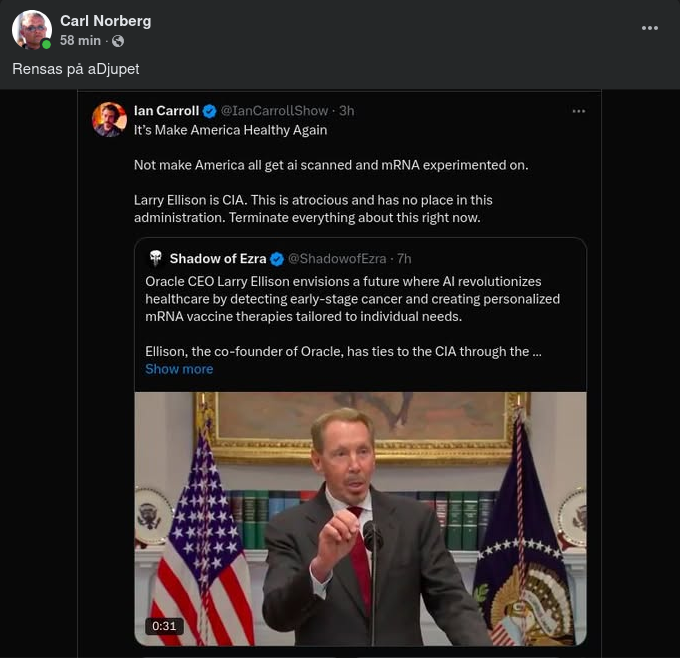This screenshot has width=680, height=658.
Task: Click the globe public audience icon
Action: click(118, 41)
